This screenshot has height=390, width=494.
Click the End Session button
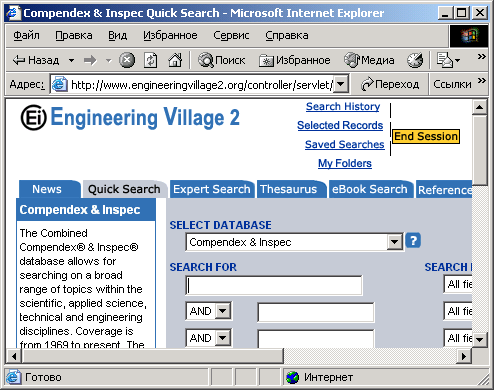click(426, 136)
